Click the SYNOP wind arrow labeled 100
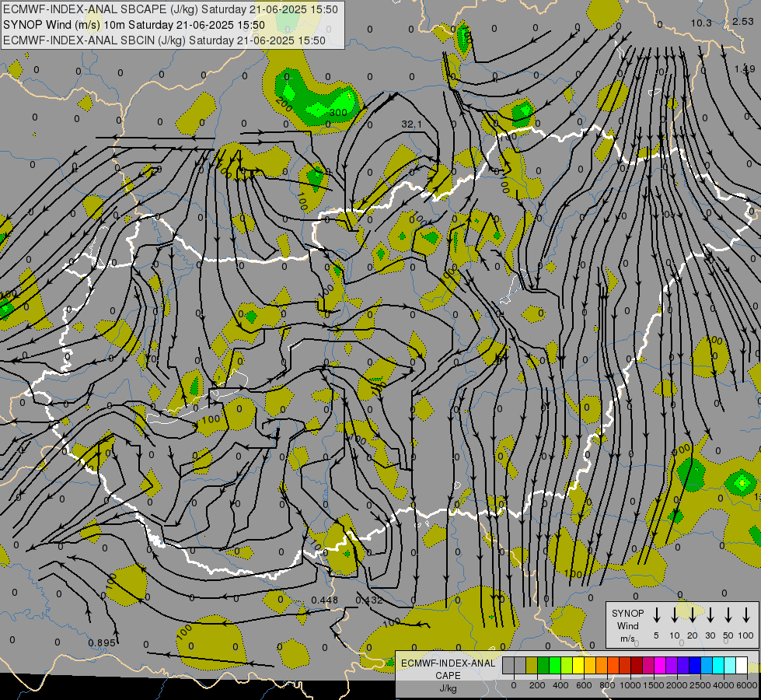Screen dimensions: 761x700 (746, 614)
